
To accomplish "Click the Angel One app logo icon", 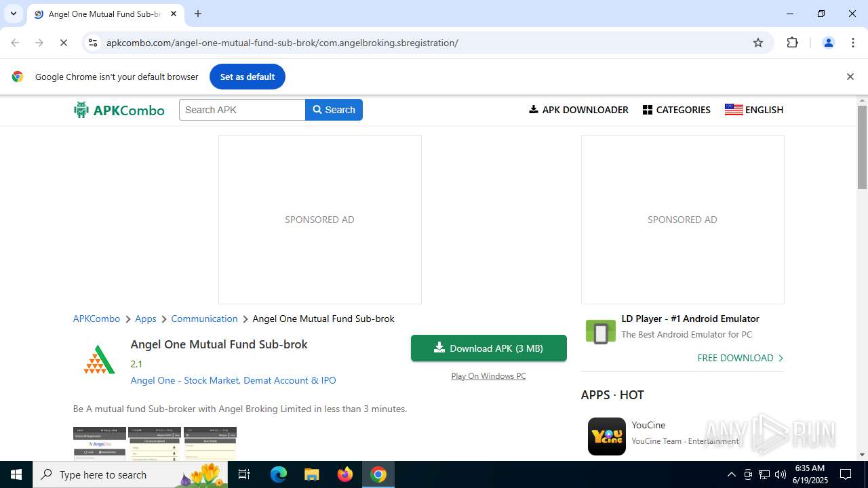I will coord(99,360).
